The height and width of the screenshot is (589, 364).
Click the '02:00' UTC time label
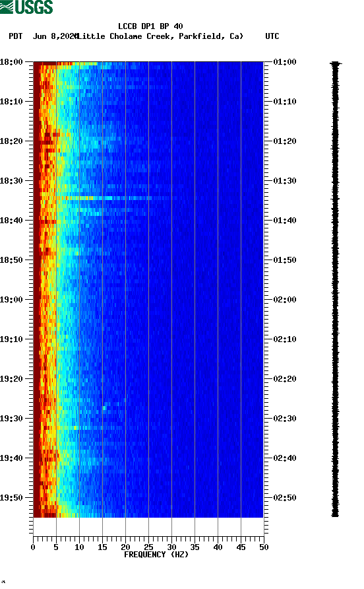(285, 300)
